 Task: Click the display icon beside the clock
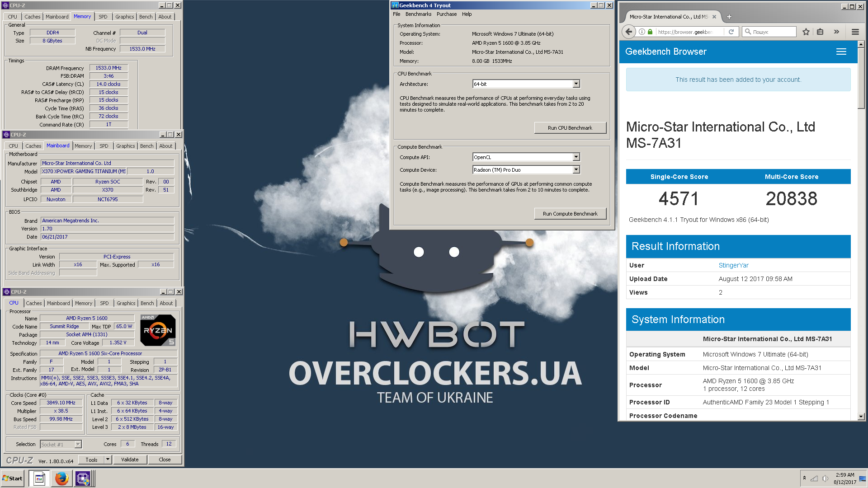coord(863,479)
